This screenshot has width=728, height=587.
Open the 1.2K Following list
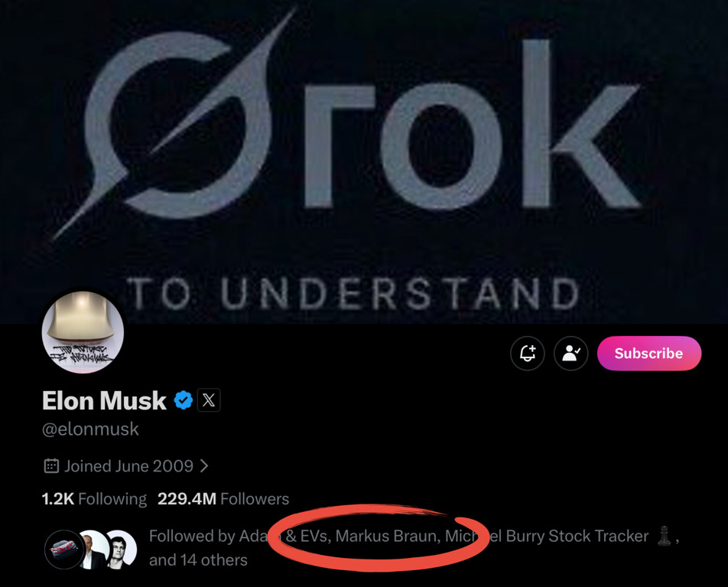coord(94,499)
